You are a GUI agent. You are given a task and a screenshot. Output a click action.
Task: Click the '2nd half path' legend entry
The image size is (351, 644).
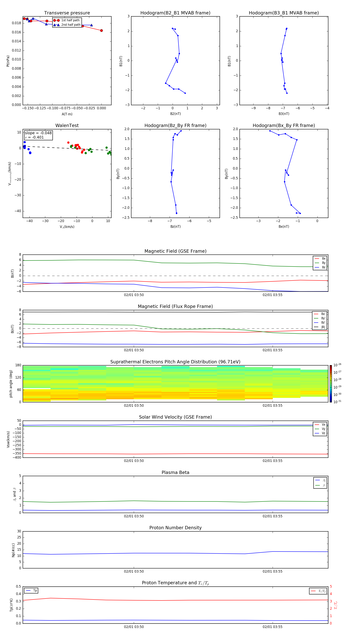[67, 25]
